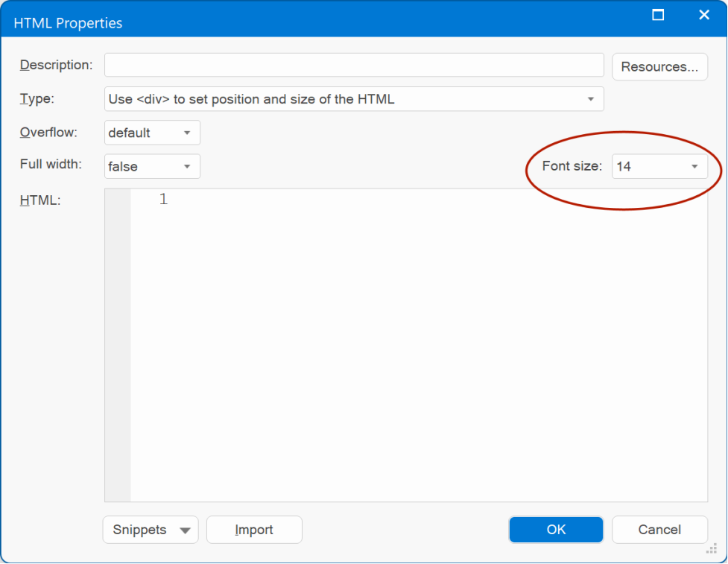Click the resize grip icon at dialog corner
Viewport: 728px width, 564px height.
click(x=712, y=550)
